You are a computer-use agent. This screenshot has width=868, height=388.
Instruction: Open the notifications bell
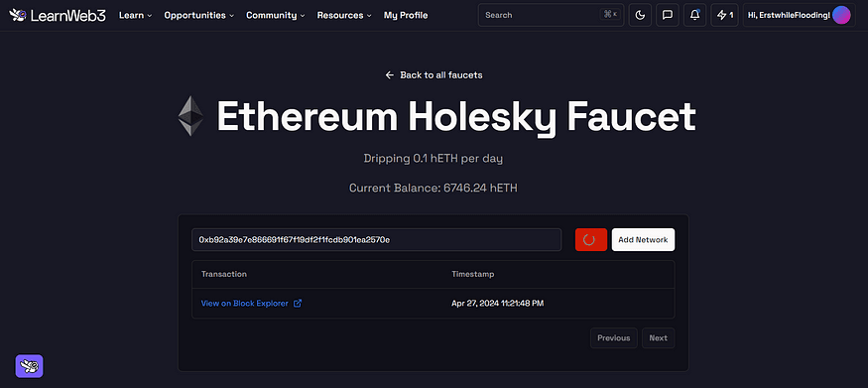(x=694, y=15)
